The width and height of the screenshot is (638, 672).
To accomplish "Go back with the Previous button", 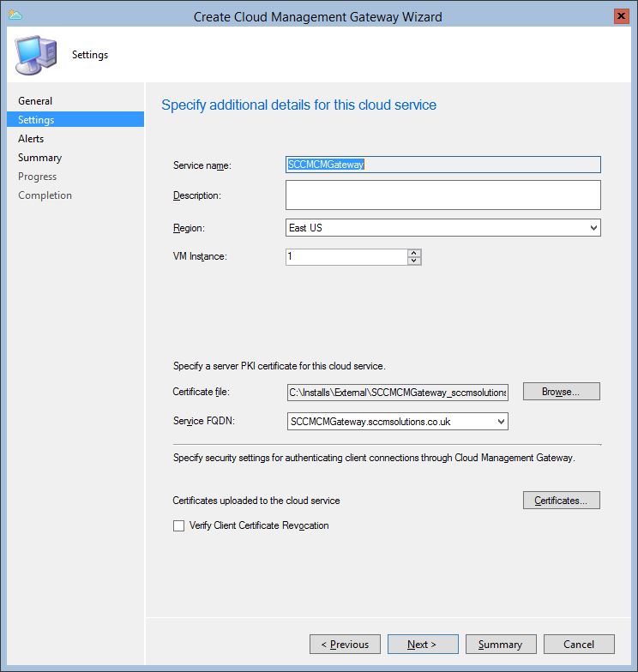I will (345, 645).
